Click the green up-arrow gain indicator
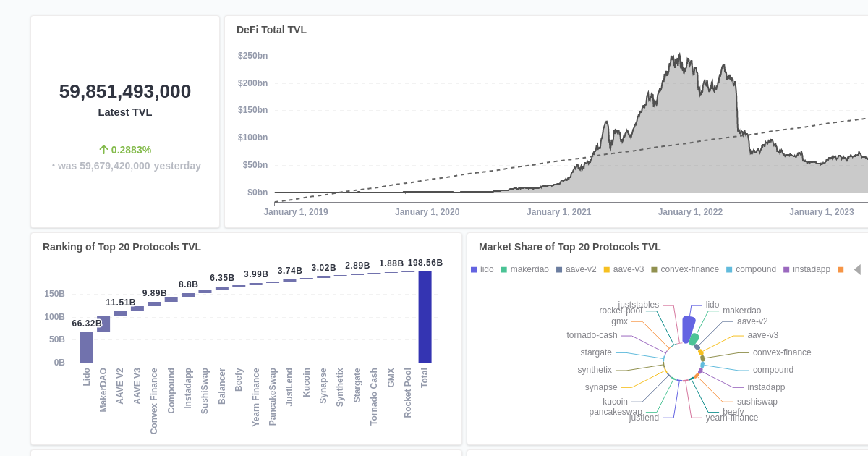Image resolution: width=868 pixels, height=456 pixels. point(103,150)
